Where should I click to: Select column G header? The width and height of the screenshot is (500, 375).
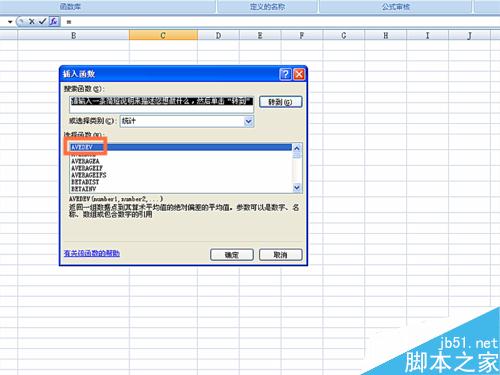(x=344, y=35)
